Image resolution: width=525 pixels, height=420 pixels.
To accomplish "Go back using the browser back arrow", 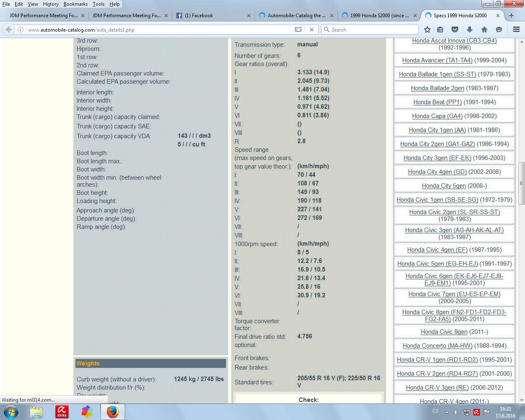I will tap(9, 30).
